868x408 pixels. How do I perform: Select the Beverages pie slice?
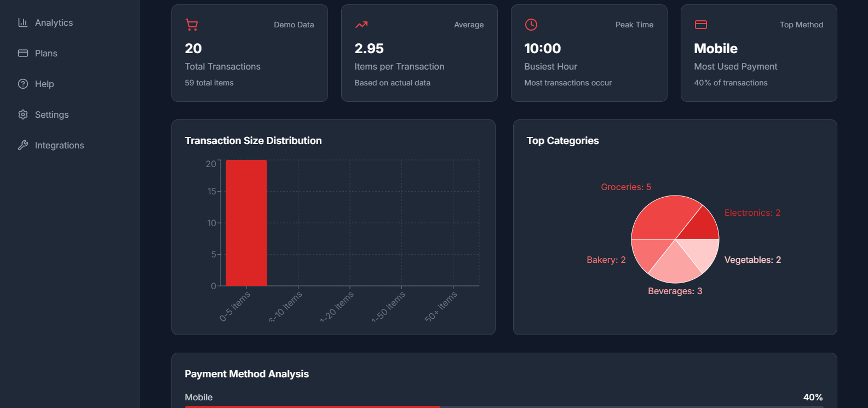pos(675,266)
